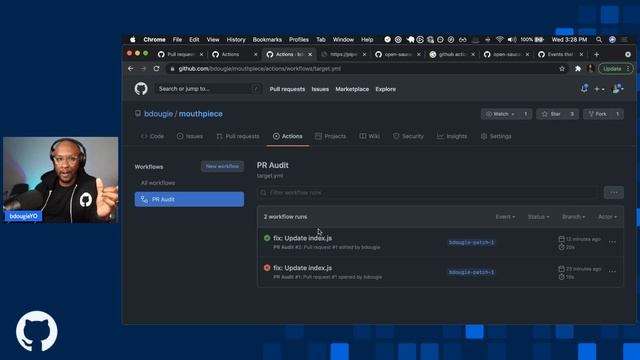Viewport: 640px width, 360px height.
Task: Open Spotlight search icon
Action: [x=599, y=40]
